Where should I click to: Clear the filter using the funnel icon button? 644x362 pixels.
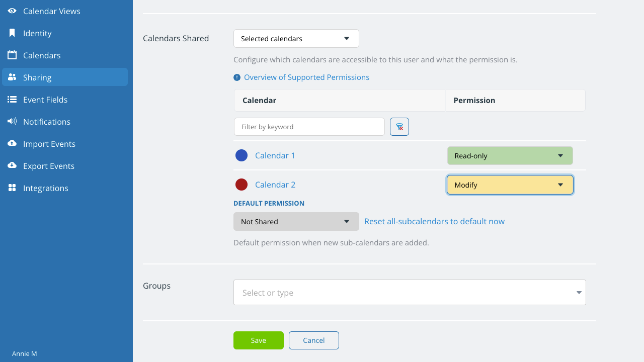[x=399, y=127]
